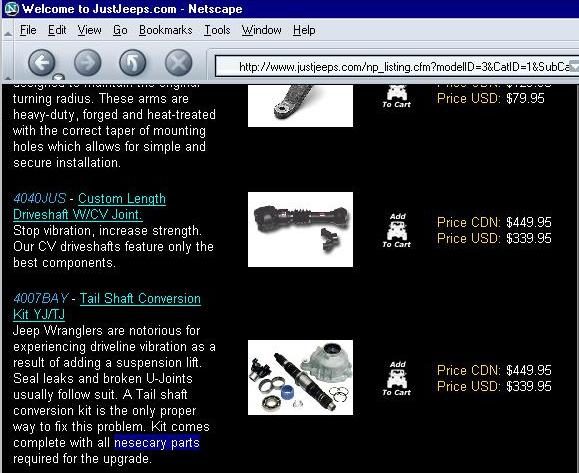This screenshot has height=473, width=579.
Task: Click the Netscape logo in title bar
Action: (x=12, y=8)
